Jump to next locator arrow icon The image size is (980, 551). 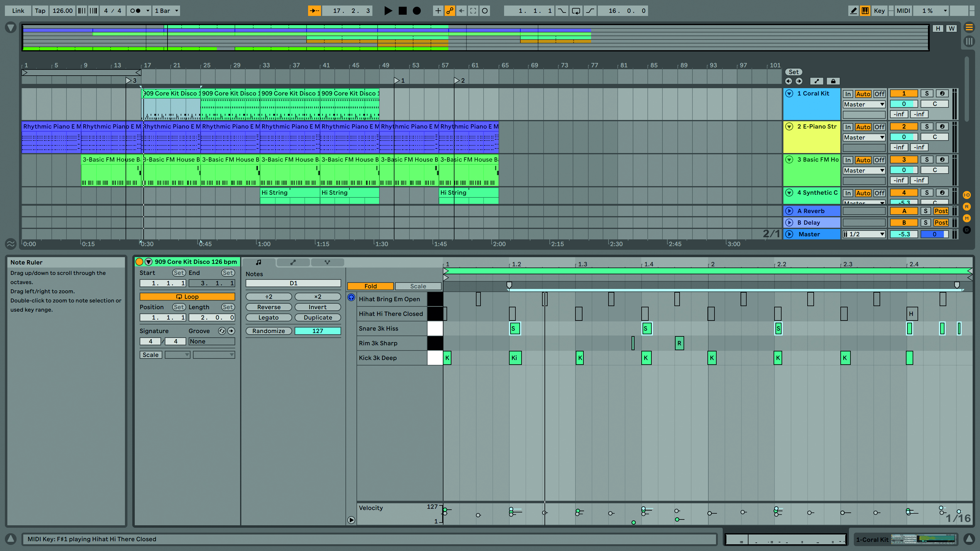coord(799,81)
